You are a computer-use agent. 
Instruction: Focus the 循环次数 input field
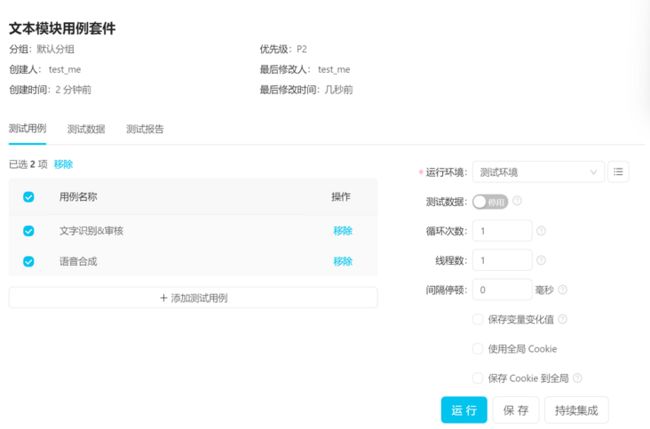tap(502, 231)
